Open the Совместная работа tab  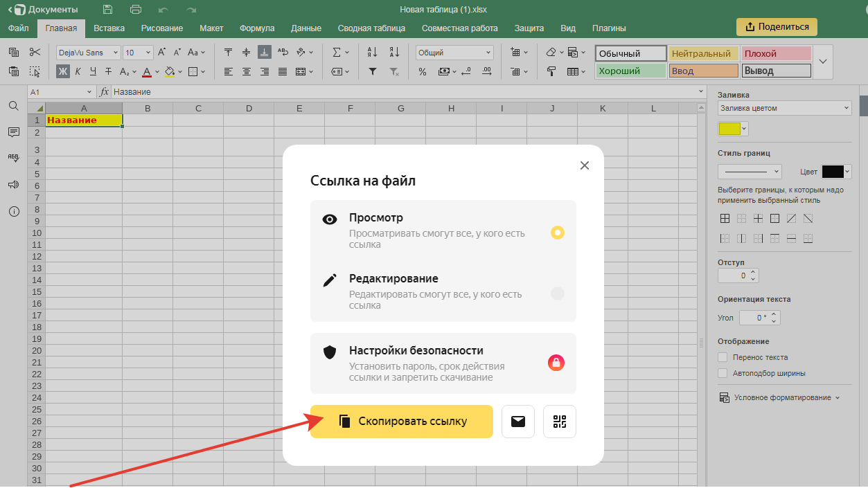pos(460,28)
